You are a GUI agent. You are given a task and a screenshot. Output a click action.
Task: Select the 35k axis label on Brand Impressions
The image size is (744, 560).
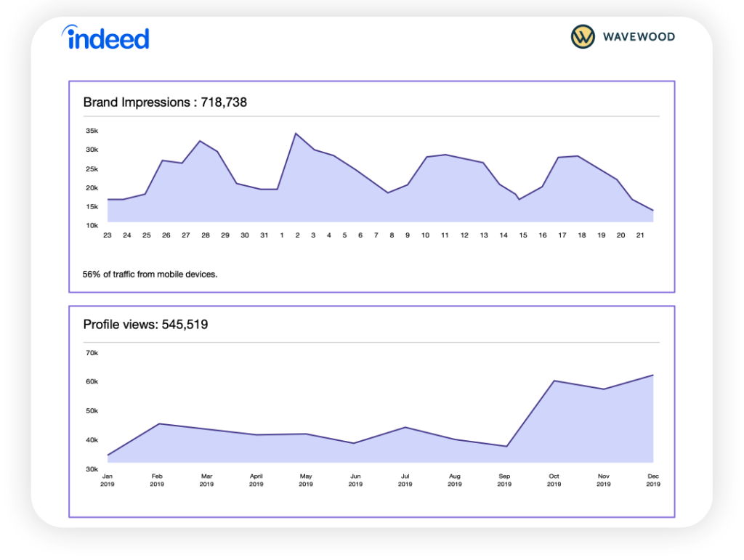tap(91, 131)
